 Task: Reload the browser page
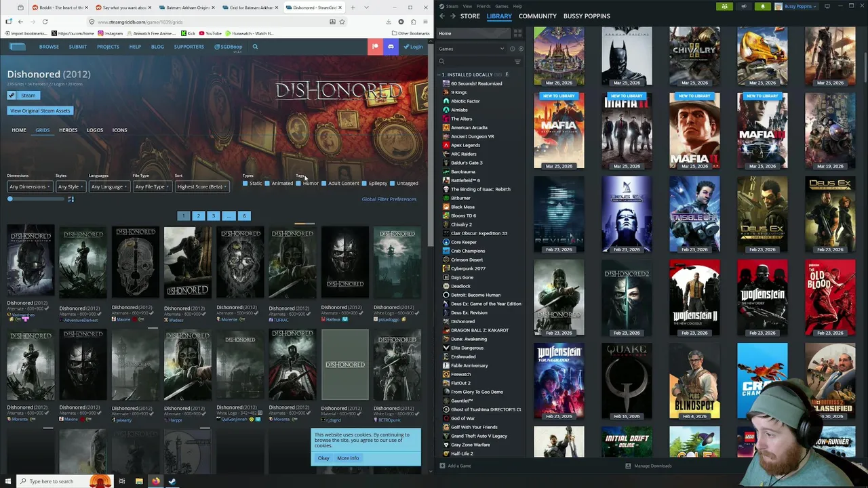[x=45, y=22]
